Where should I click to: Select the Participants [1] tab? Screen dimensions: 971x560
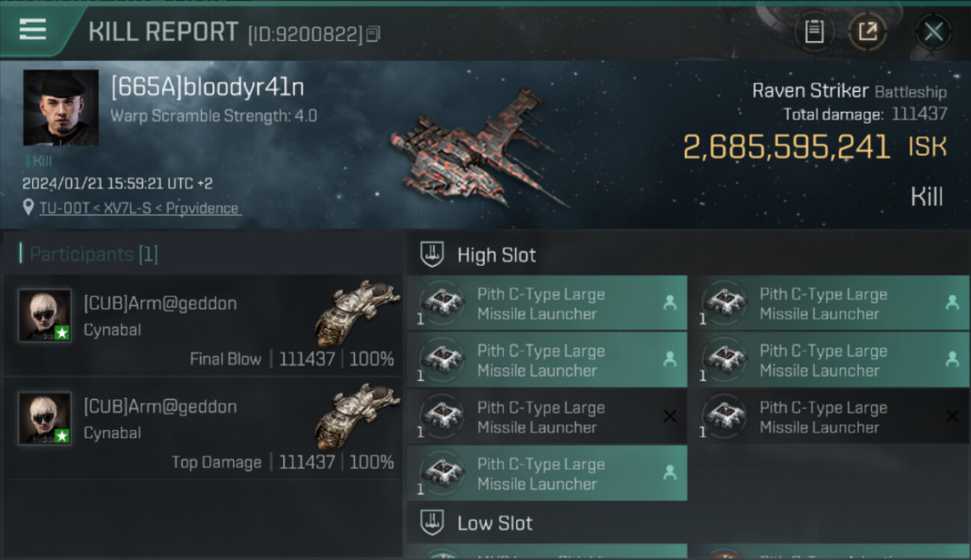point(90,254)
